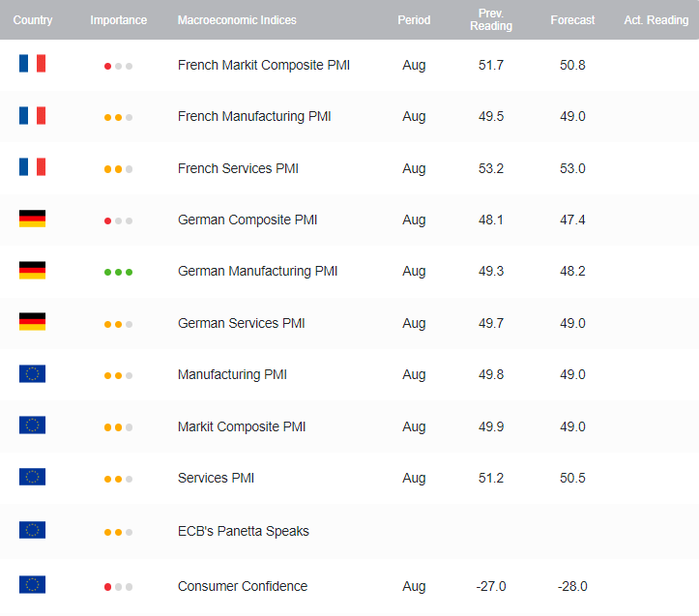Click importance dots for ECB's Panetta Speaks
This screenshot has width=699, height=616.
pos(118,532)
